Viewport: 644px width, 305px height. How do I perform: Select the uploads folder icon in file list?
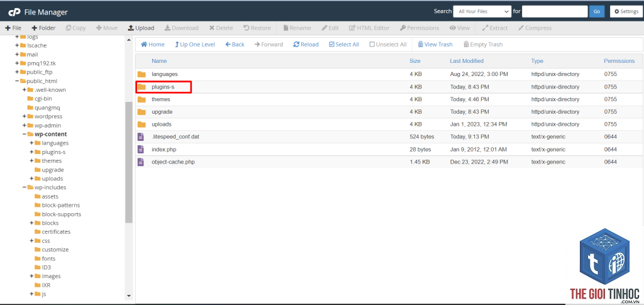click(142, 124)
